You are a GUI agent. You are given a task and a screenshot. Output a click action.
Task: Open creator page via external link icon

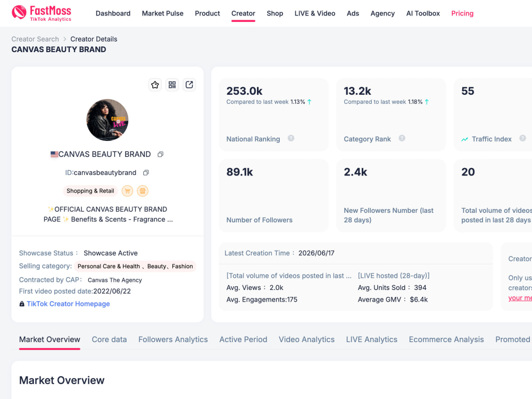[x=189, y=85]
